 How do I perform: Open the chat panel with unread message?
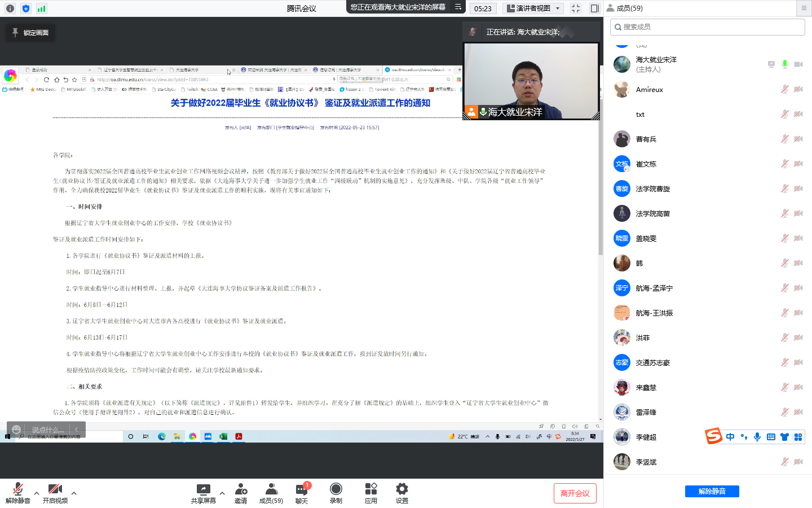pyautogui.click(x=302, y=492)
